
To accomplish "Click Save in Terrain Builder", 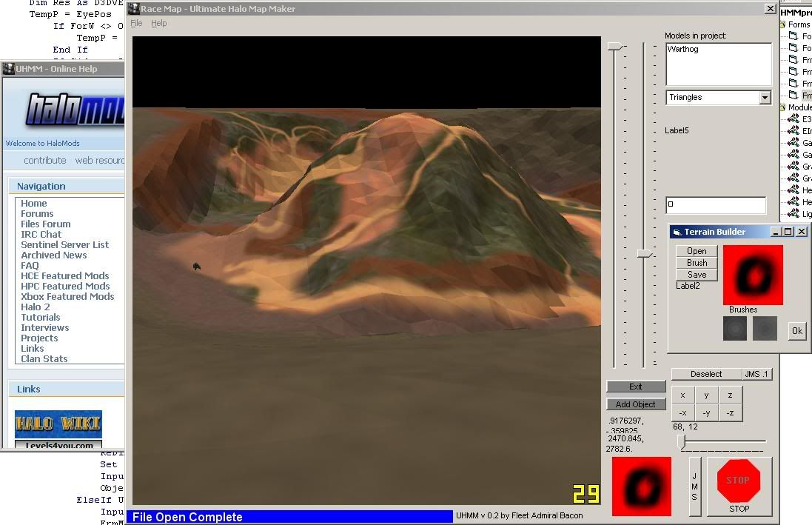I will (697, 275).
